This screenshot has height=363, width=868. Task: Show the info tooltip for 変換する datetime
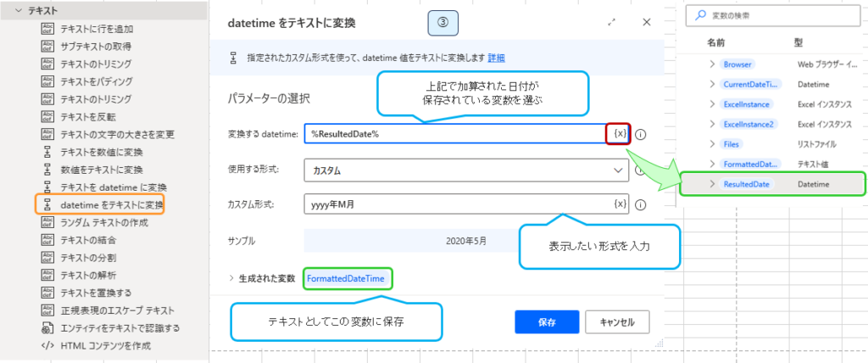tap(641, 134)
